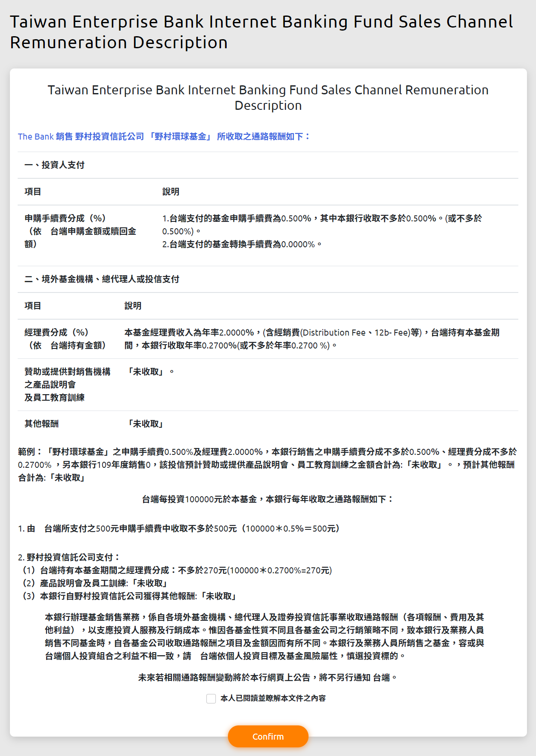Select the 經理費分成（%） row label
This screenshot has width=536, height=756.
[65, 339]
